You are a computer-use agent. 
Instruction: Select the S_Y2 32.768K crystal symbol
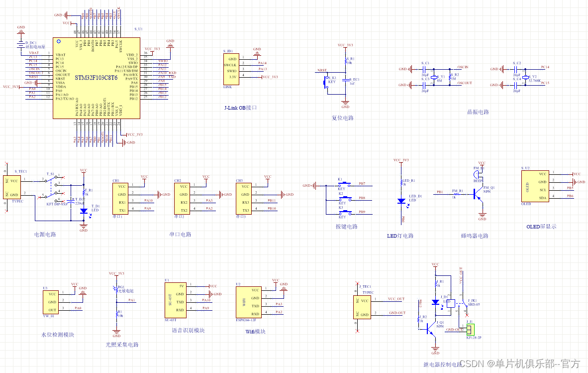[x=525, y=77]
